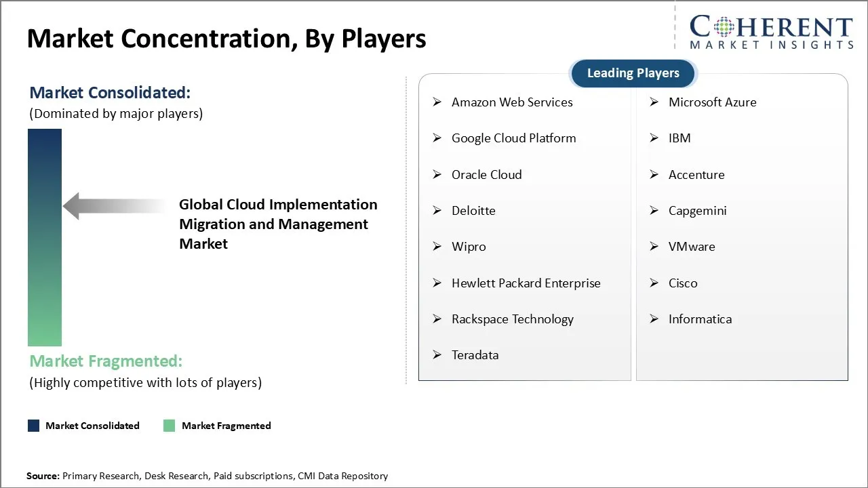This screenshot has height=488, width=868.
Task: Click the arrow bullet beside Teradata
Action: click(437, 355)
